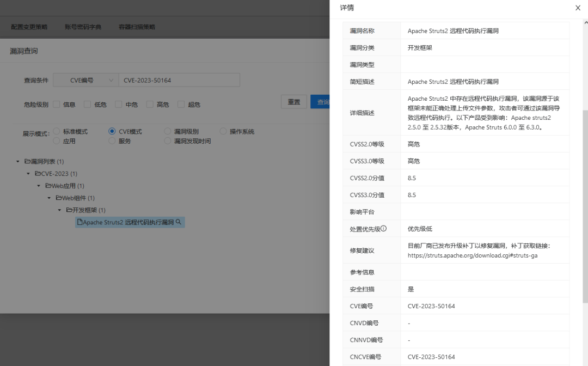Open the CVE编号 query condition dropdown
Screen dimensions: 588x366
click(86, 80)
